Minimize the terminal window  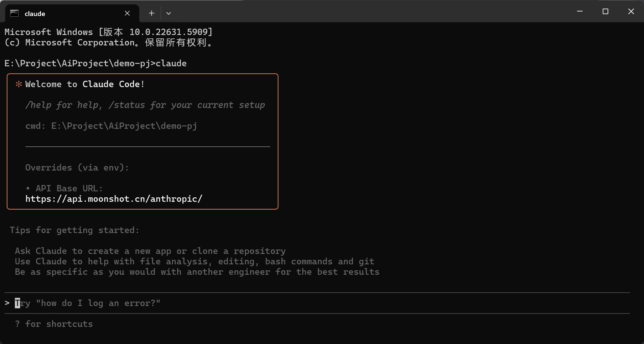tap(580, 12)
